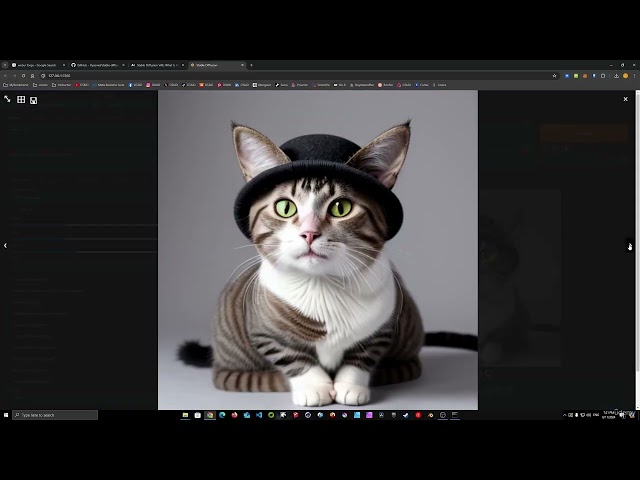Show previous image with left arrow
The image size is (640, 480).
[x=5, y=245]
